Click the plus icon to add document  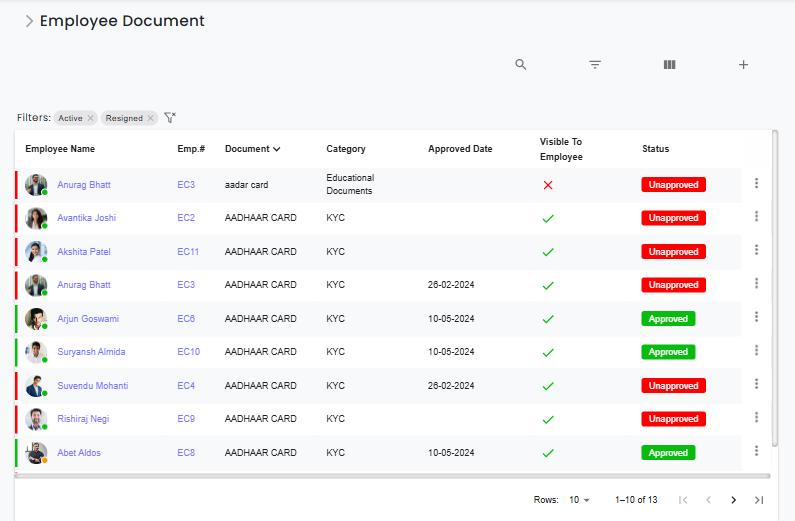[743, 64]
